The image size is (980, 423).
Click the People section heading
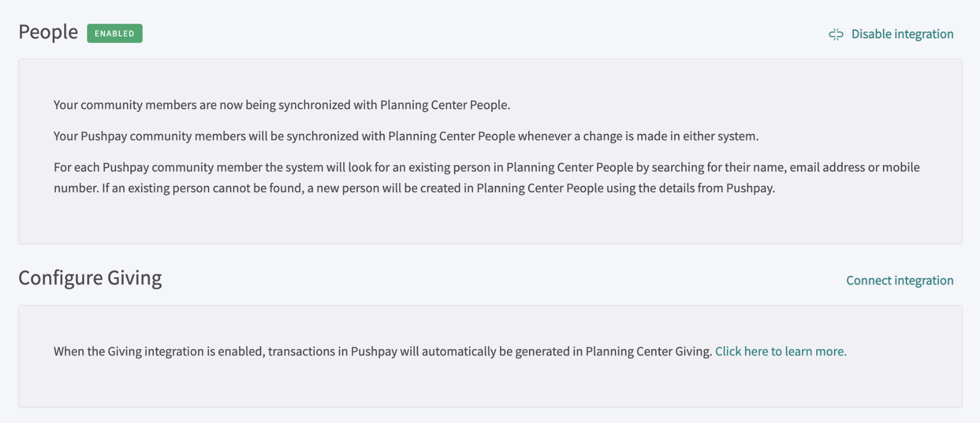tap(48, 31)
